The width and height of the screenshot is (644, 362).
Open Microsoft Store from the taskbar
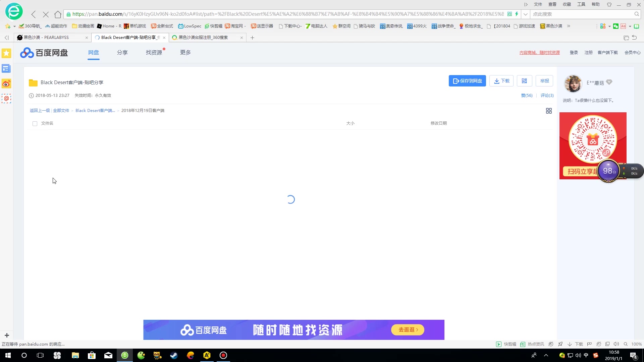coord(92,355)
